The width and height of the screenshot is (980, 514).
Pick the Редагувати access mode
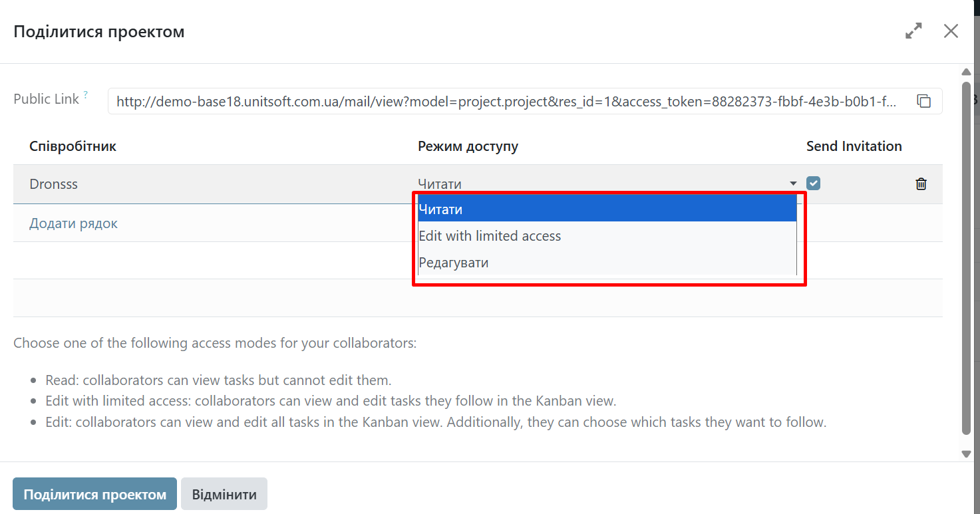point(607,263)
